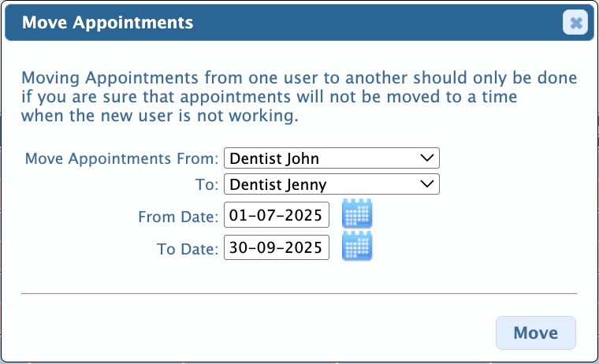Open the calendar picker beside From Date
599x364 pixels.
click(357, 214)
